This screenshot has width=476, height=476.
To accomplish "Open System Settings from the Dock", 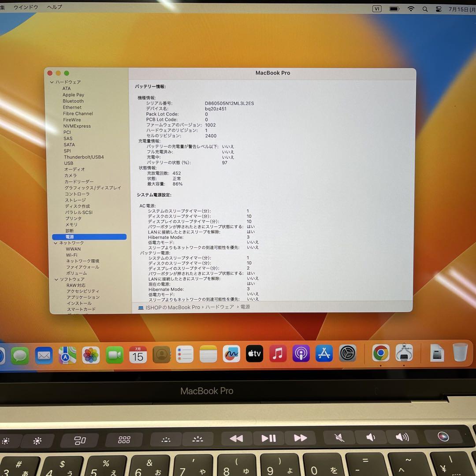I will pos(347,353).
